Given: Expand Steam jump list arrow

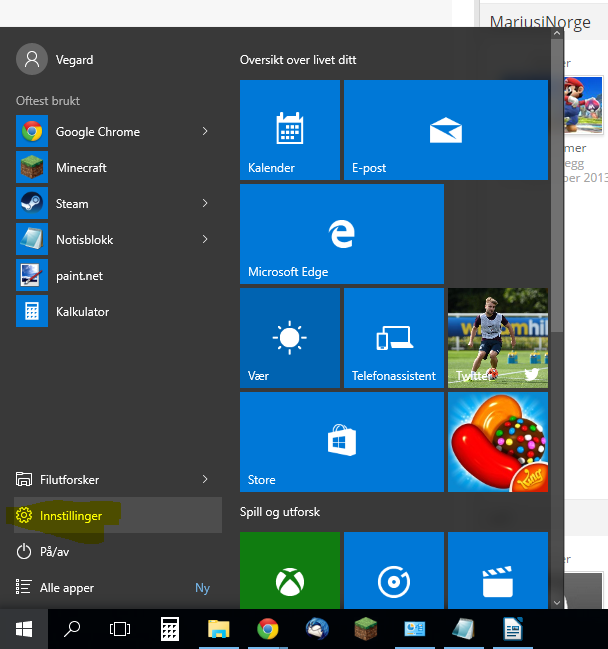Looking at the screenshot, I should (x=205, y=203).
